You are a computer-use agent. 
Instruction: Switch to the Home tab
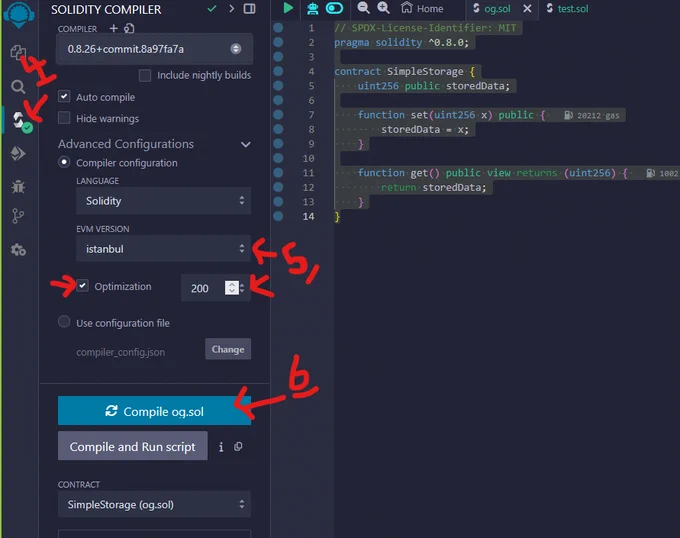pos(422,8)
